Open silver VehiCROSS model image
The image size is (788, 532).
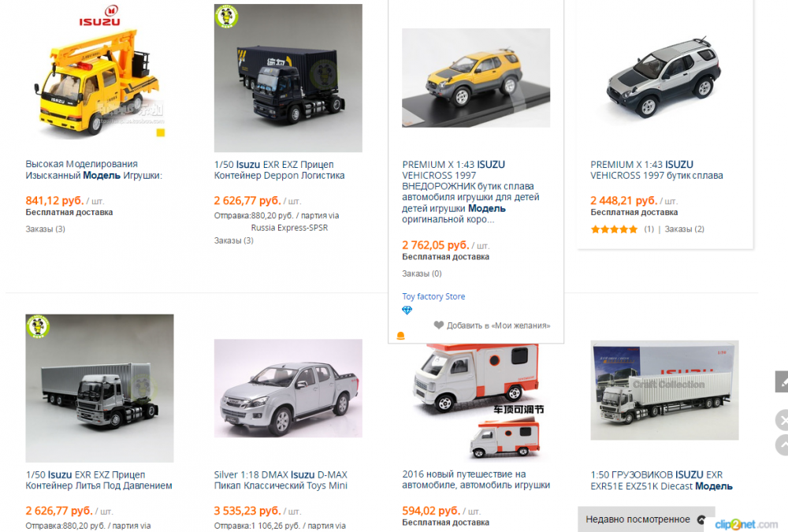[664, 78]
